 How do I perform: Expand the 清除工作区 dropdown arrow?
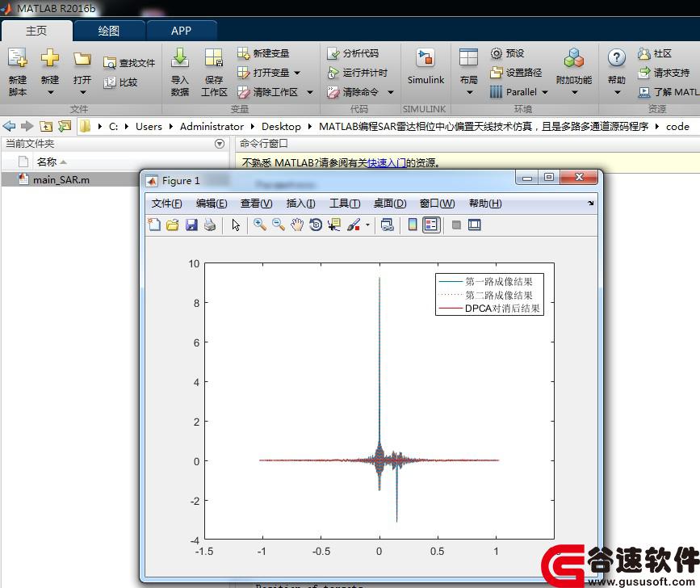click(310, 92)
